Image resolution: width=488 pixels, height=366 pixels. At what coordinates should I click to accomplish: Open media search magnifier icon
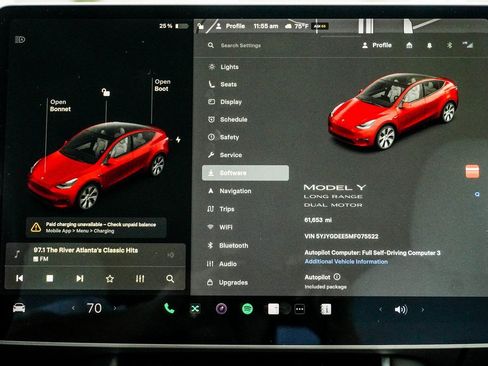(170, 279)
